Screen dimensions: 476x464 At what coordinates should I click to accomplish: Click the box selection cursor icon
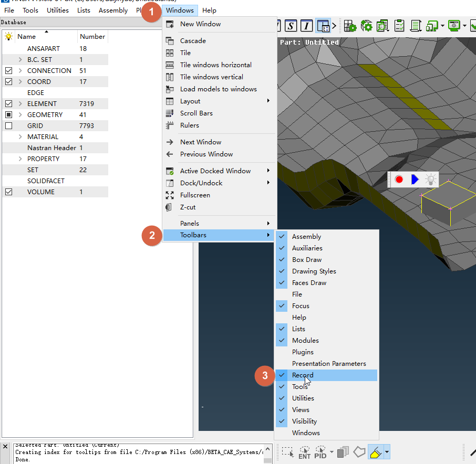(x=288, y=452)
